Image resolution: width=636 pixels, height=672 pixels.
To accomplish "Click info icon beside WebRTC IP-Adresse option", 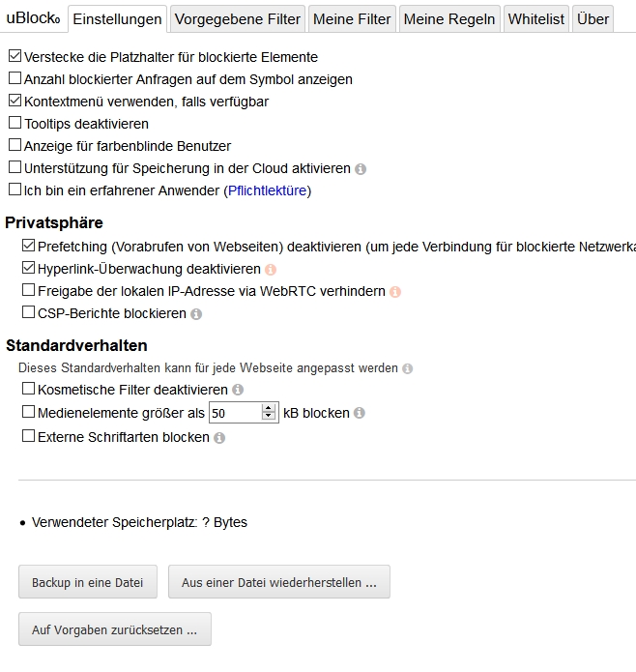I will 395,292.
